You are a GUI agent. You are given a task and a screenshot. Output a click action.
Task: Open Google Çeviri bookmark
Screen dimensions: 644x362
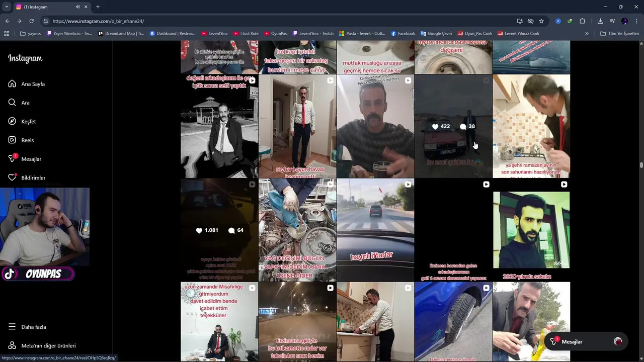(436, 34)
